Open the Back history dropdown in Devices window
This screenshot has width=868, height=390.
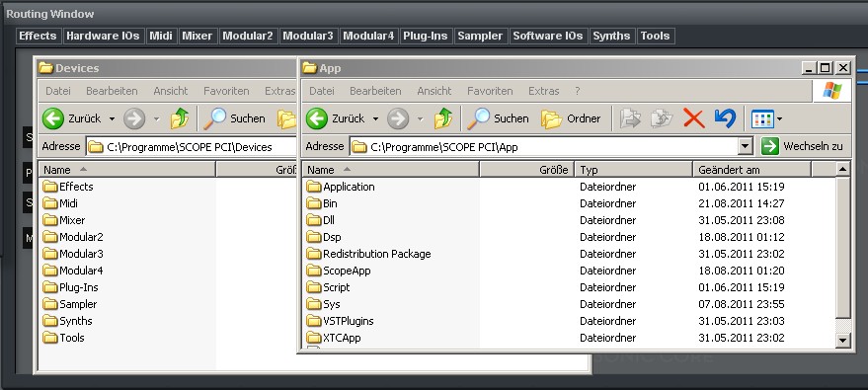tap(112, 118)
